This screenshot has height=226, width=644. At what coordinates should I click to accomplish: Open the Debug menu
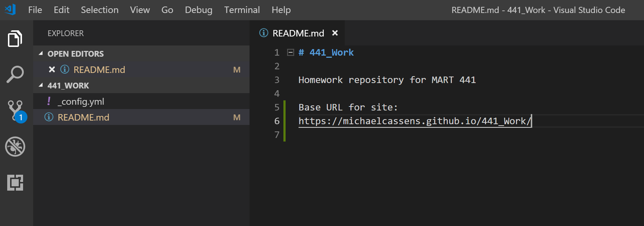pyautogui.click(x=199, y=10)
